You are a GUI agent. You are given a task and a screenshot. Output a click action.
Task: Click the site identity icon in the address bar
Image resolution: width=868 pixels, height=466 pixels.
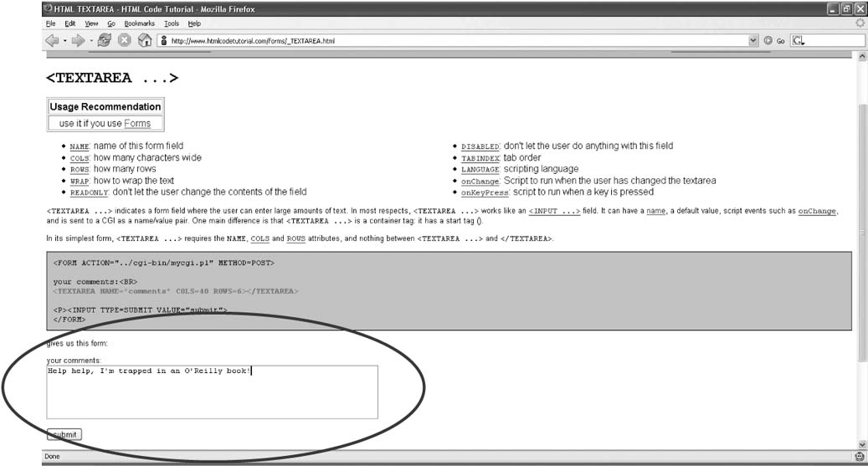click(x=164, y=40)
